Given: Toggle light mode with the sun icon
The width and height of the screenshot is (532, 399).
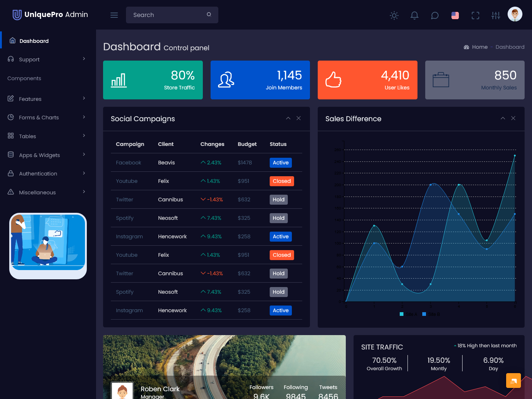Looking at the screenshot, I should 394,16.
